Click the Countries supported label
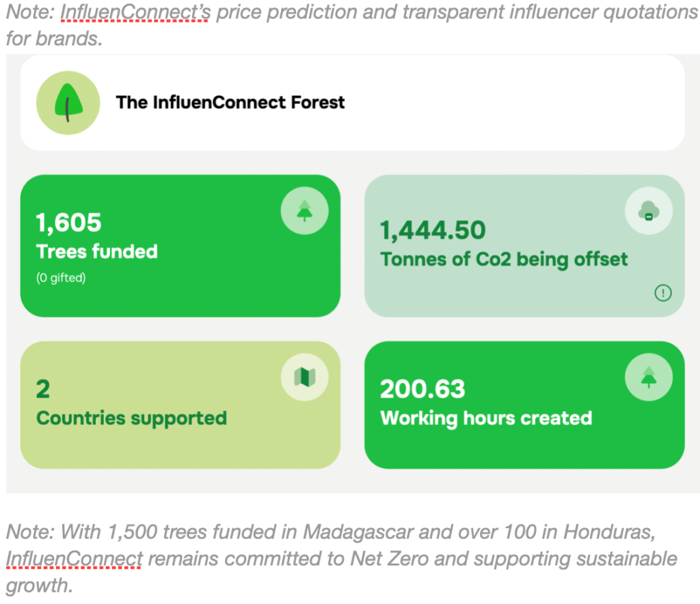Screen dimensions: 700x604 [x=131, y=418]
